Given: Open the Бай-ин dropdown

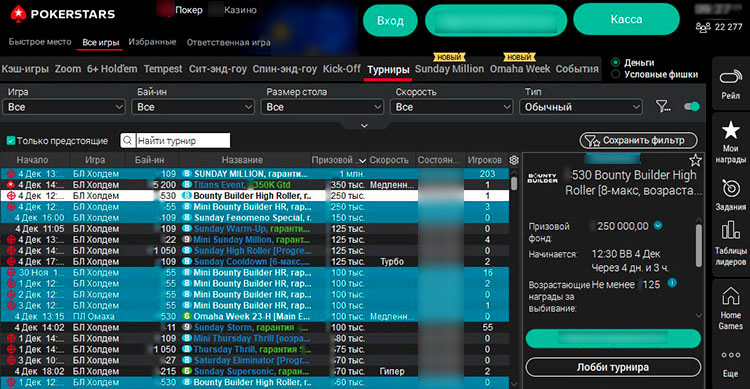Looking at the screenshot, I should (x=193, y=107).
